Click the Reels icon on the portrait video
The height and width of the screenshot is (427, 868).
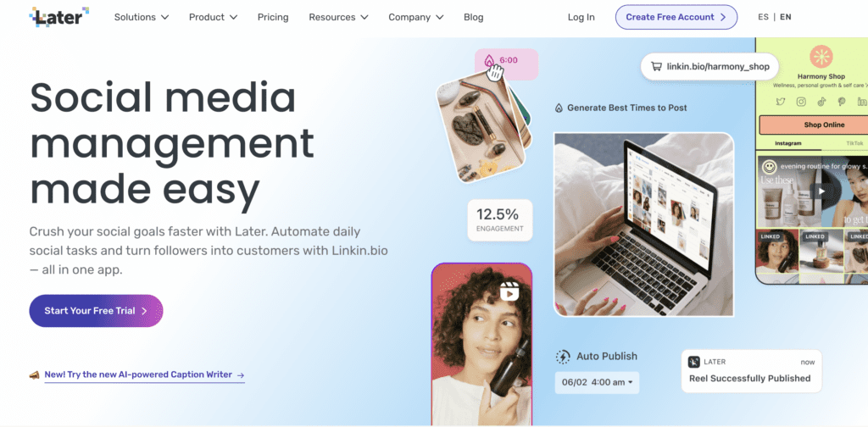tap(509, 291)
